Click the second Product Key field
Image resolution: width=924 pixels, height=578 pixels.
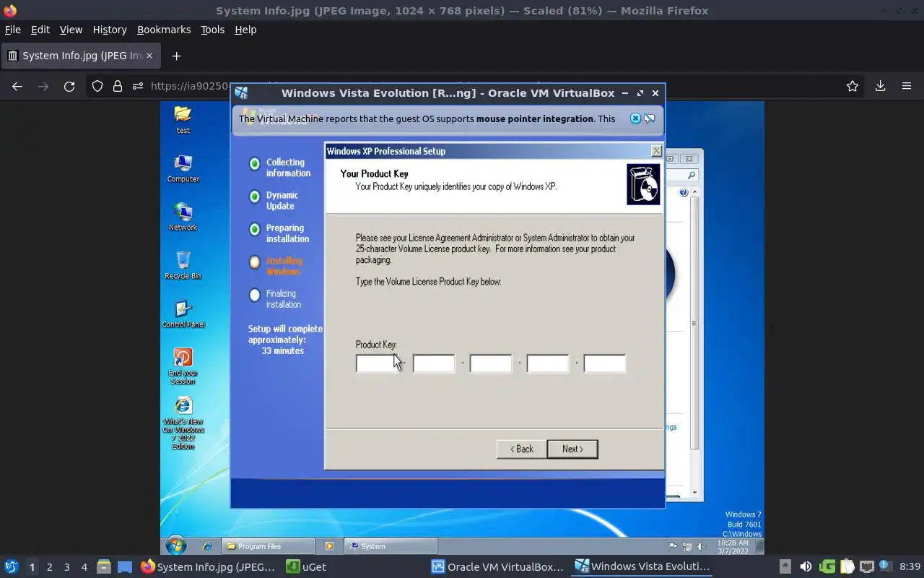click(434, 363)
